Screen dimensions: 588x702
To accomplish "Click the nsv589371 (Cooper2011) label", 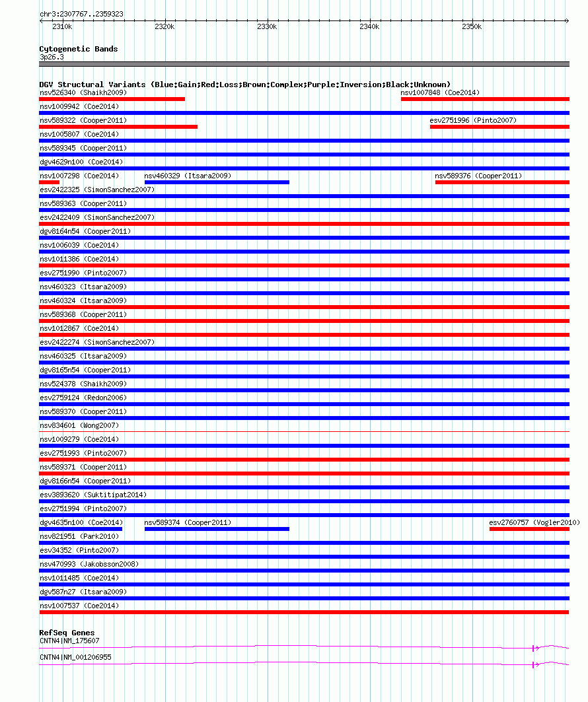I will pos(83,468).
